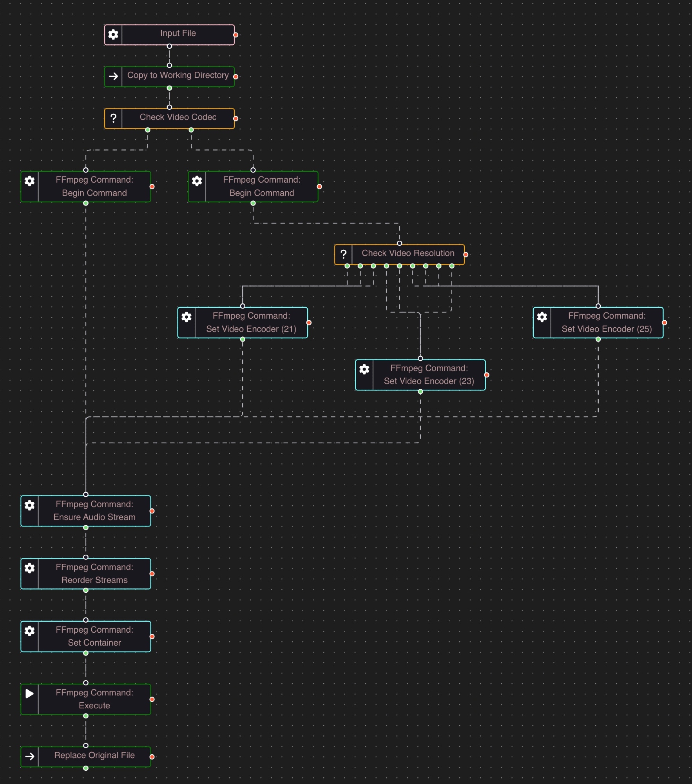Click the gear icon on Set Video Encoder (21)
Screen dimensions: 692x784
187,317
